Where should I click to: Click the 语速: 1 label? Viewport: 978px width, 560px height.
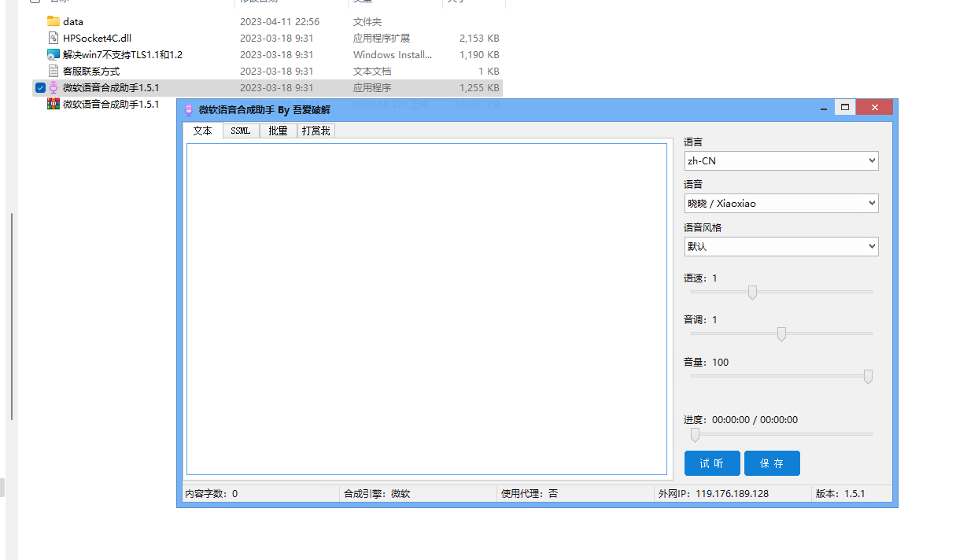[700, 278]
